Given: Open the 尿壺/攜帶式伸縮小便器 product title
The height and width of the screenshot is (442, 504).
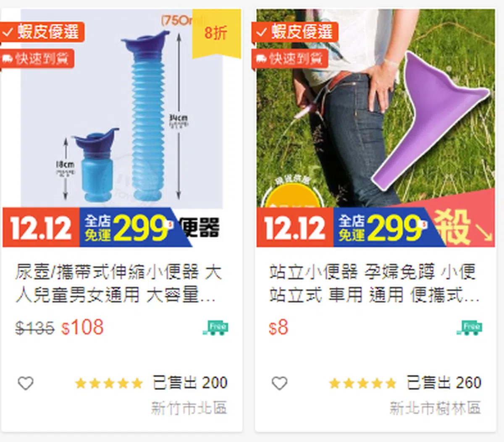Looking at the screenshot, I should tap(118, 284).
